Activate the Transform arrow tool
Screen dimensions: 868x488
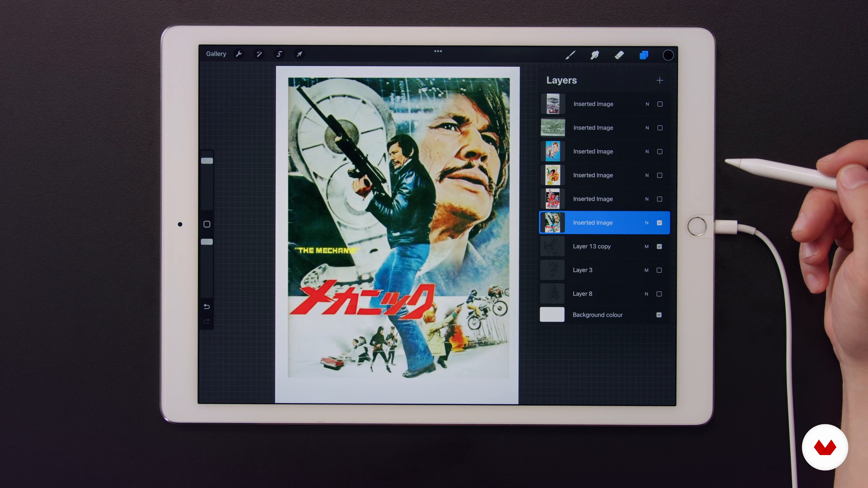(299, 54)
